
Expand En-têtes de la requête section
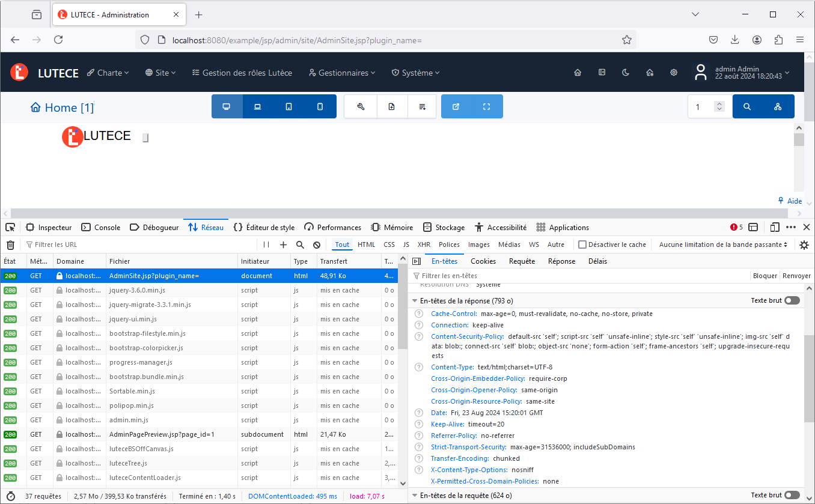414,495
